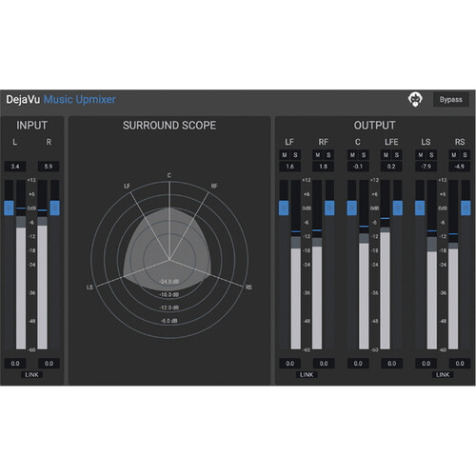Click the LS gain value field at bottom
This screenshot has width=476, height=476.
(426, 364)
